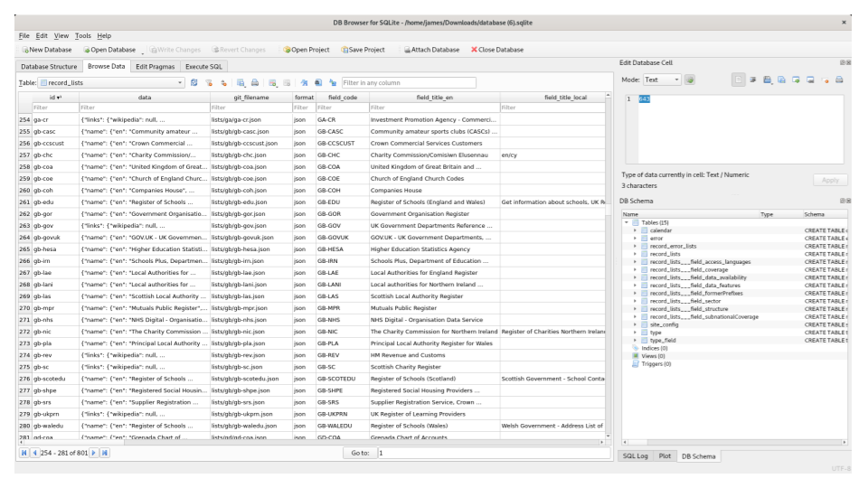Open the Table selector dropdown showing record_lists

pyautogui.click(x=111, y=82)
